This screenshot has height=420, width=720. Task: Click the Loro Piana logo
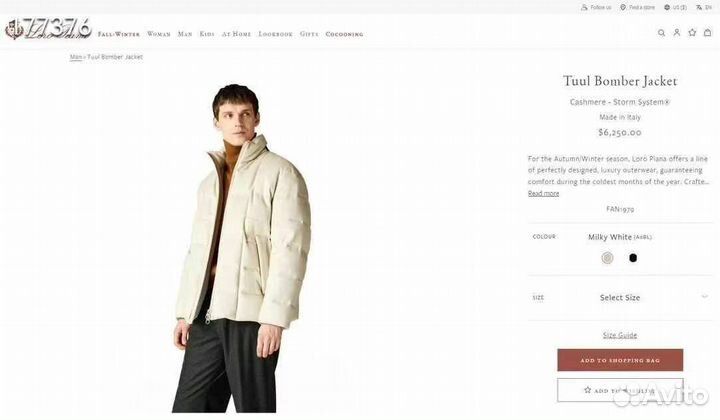[x=48, y=29]
